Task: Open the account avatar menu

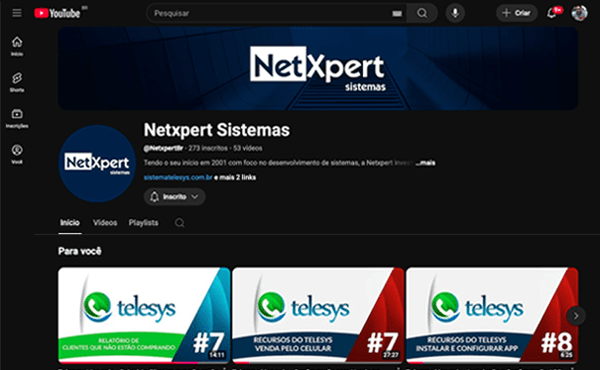Action: coord(579,13)
